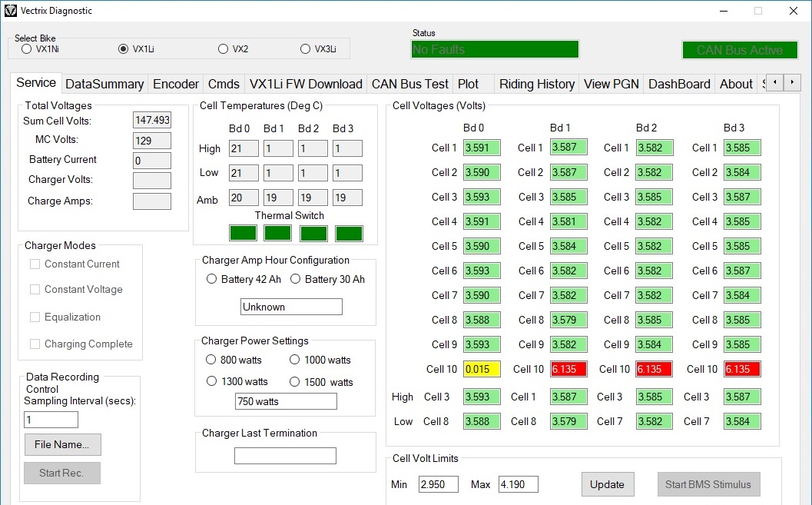Toggle the Equalization checkbox
812x505 pixels.
35,317
